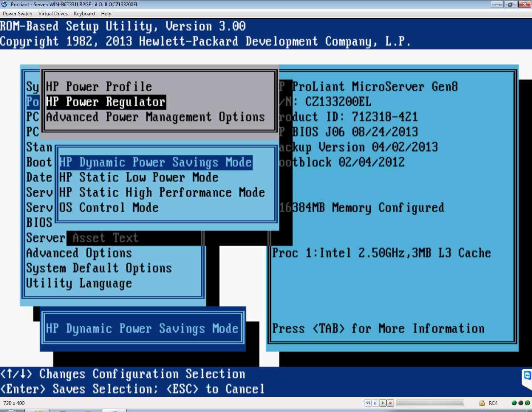The width and height of the screenshot is (532, 412).
Task: Select HP Power Profile option
Action: point(99,87)
